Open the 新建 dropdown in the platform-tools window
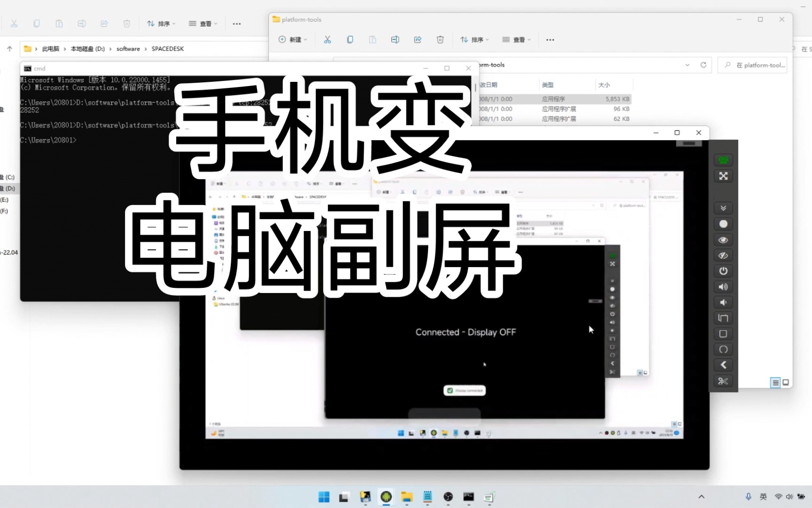Image resolution: width=812 pixels, height=508 pixels. [x=293, y=40]
